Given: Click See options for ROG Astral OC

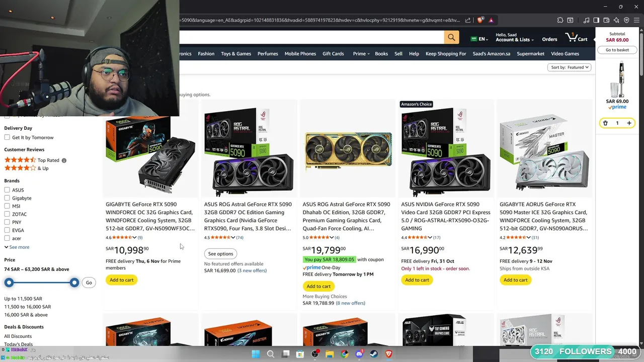Looking at the screenshot, I should tap(221, 254).
